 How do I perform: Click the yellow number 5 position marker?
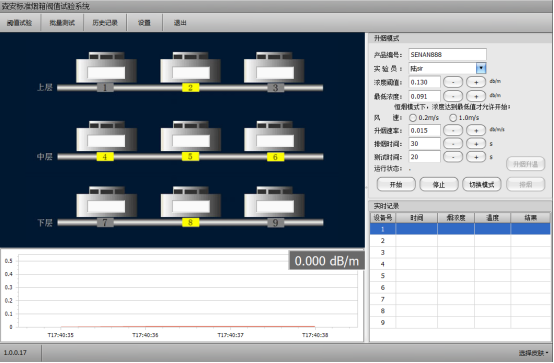(x=190, y=156)
